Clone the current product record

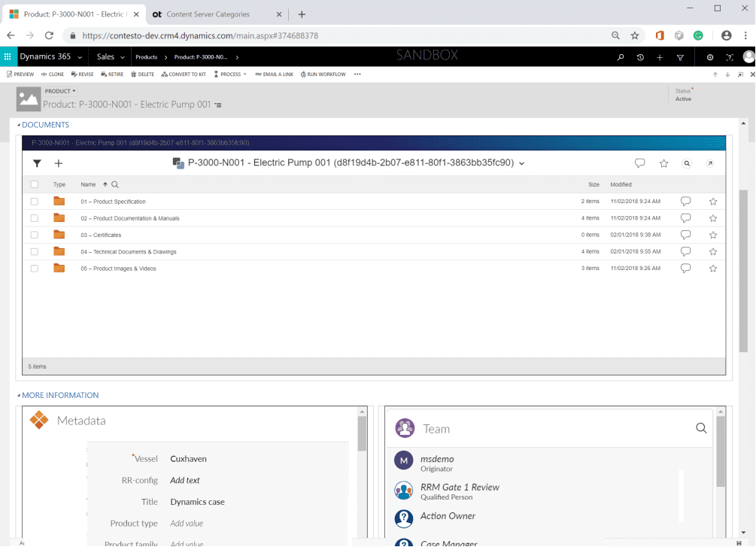pos(51,74)
